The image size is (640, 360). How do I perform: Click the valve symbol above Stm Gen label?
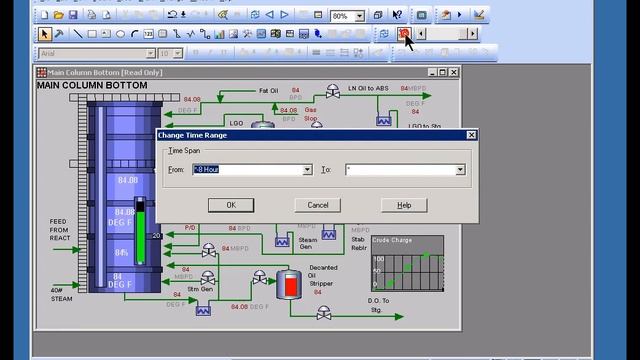208,278
